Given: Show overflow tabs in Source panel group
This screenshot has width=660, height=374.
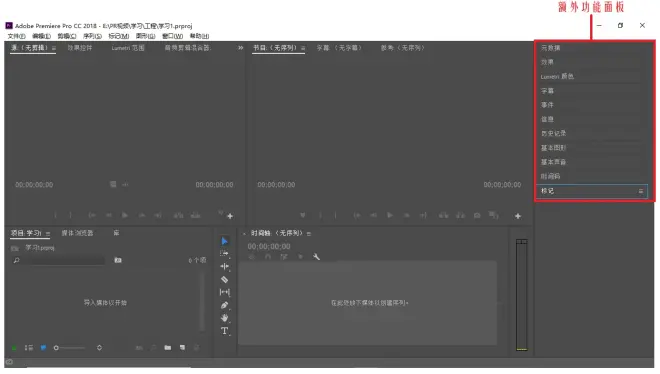Looking at the screenshot, I should pos(240,48).
